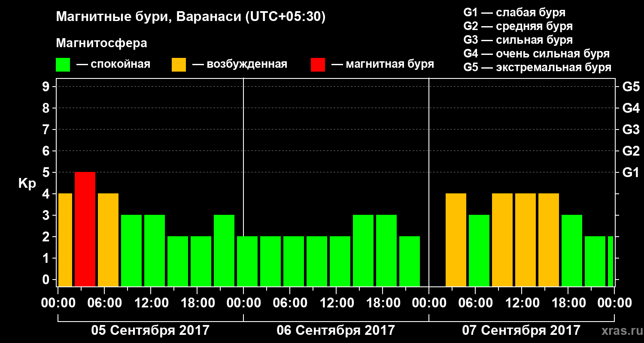
Task: Click the 'Kp' axis title
Action: click(27, 184)
